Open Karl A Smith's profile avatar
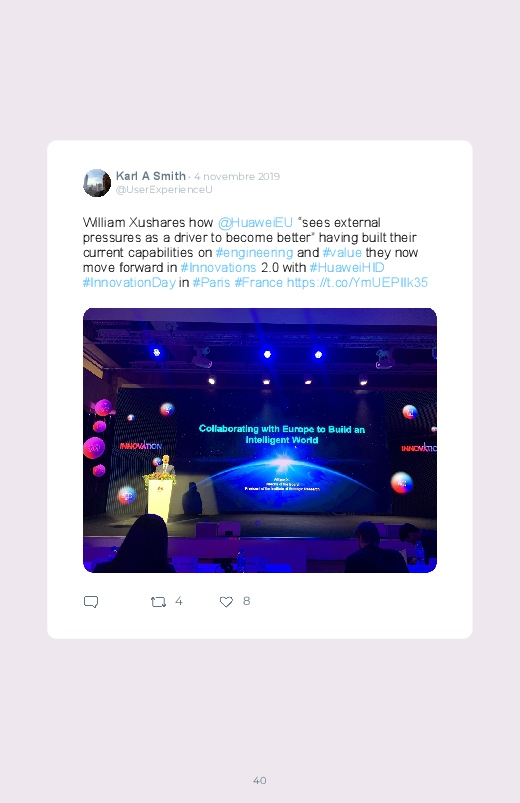This screenshot has height=803, width=520. click(x=97, y=183)
